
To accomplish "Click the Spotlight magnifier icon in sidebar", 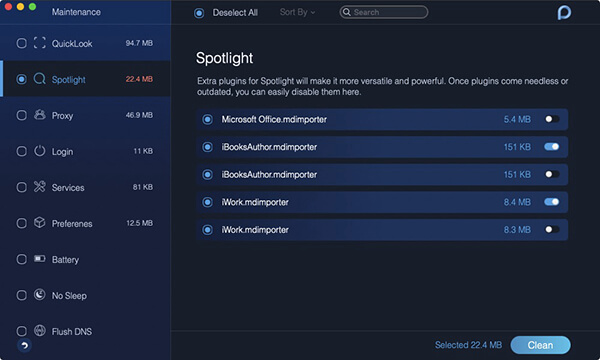I will tap(39, 79).
